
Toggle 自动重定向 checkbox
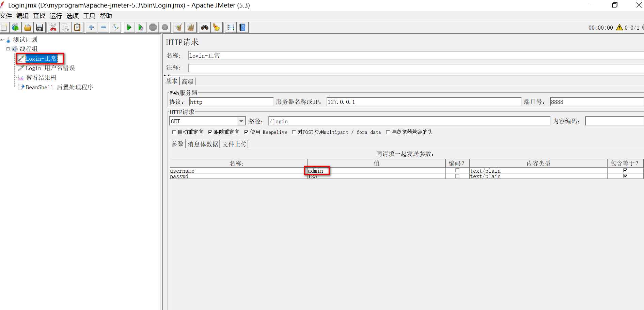click(x=174, y=132)
